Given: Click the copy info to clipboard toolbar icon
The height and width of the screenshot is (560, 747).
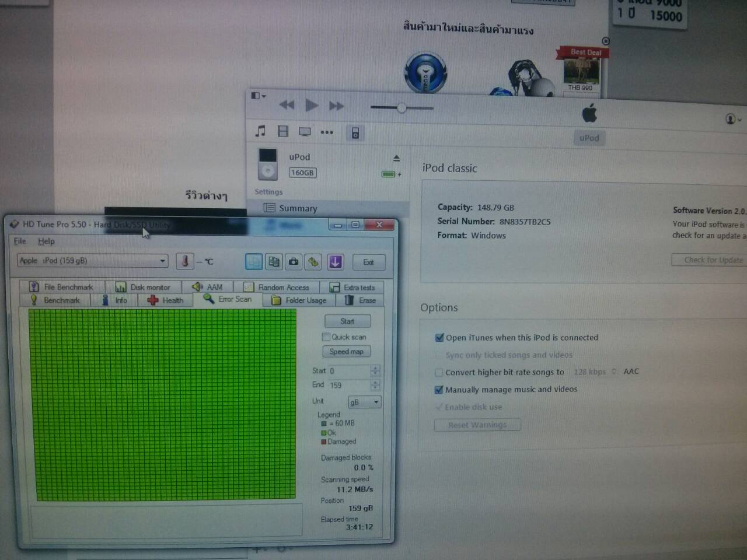Looking at the screenshot, I should 254,262.
